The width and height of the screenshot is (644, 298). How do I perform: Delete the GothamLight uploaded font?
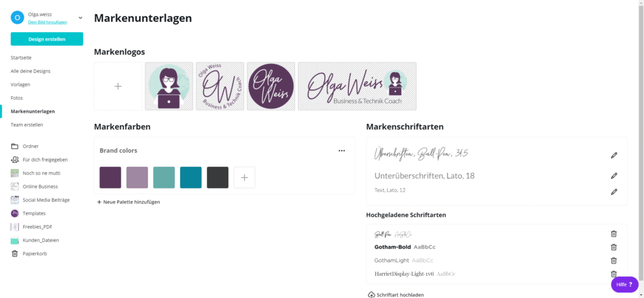click(x=614, y=260)
